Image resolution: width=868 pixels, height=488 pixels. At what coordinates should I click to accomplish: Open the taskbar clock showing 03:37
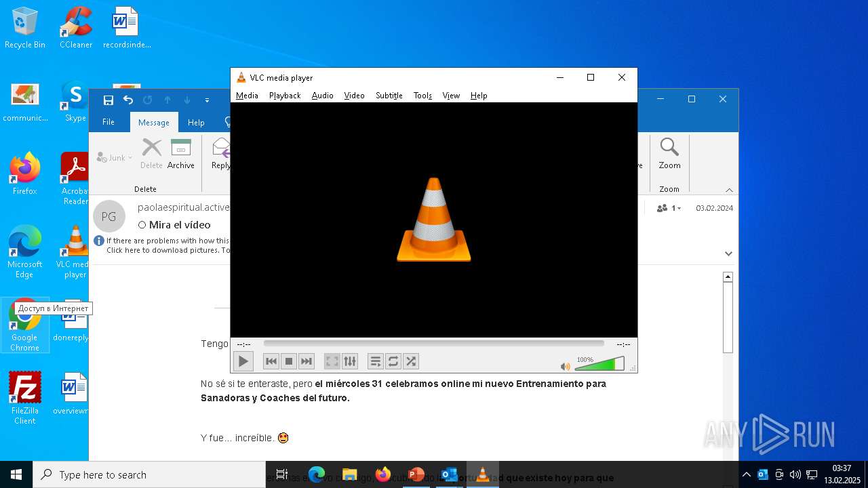(842, 474)
